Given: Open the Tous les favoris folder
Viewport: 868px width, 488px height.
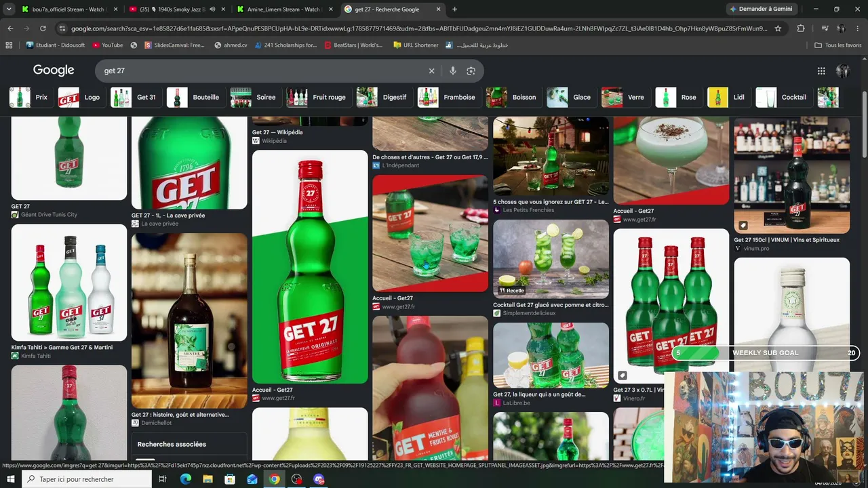Looking at the screenshot, I should coord(838,45).
